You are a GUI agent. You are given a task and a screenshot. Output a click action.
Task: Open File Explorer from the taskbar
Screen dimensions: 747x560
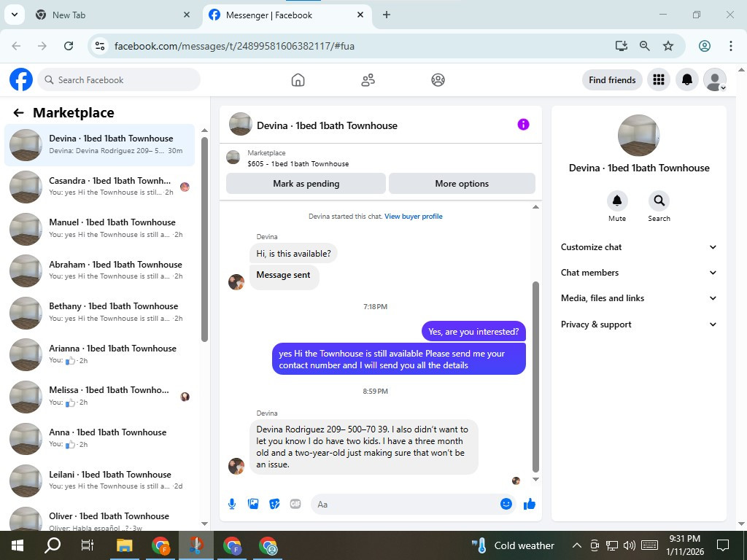[124, 545]
